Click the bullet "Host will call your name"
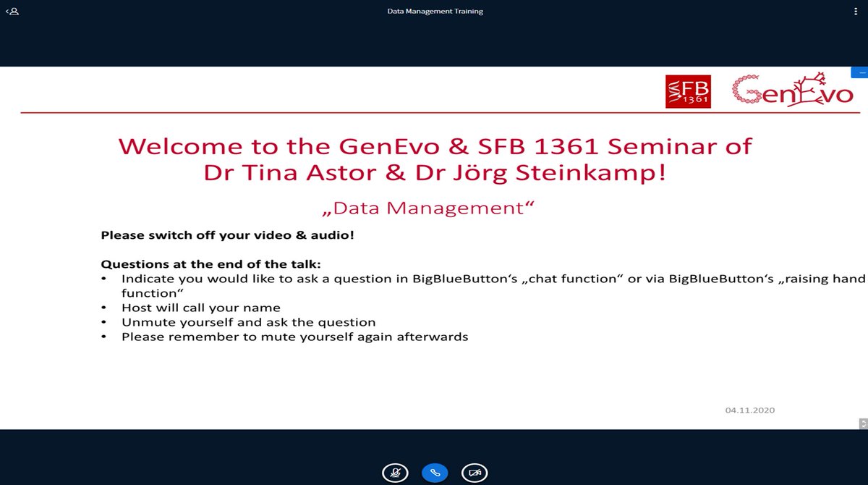Image resolution: width=868 pixels, height=485 pixels. [x=200, y=308]
